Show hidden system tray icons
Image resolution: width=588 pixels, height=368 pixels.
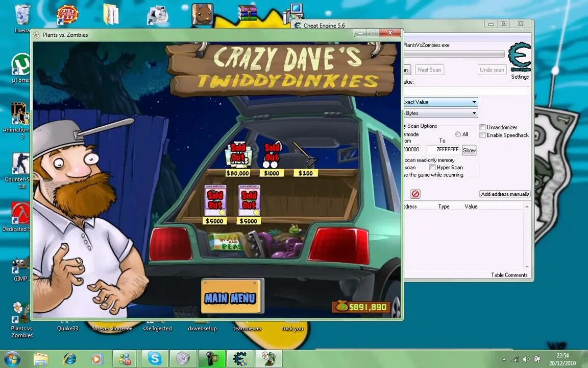pyautogui.click(x=504, y=359)
